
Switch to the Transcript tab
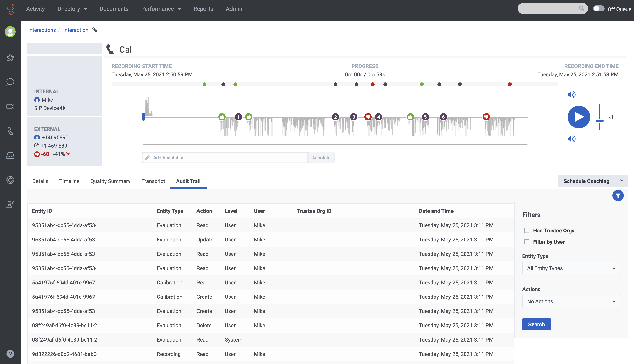pyautogui.click(x=153, y=181)
